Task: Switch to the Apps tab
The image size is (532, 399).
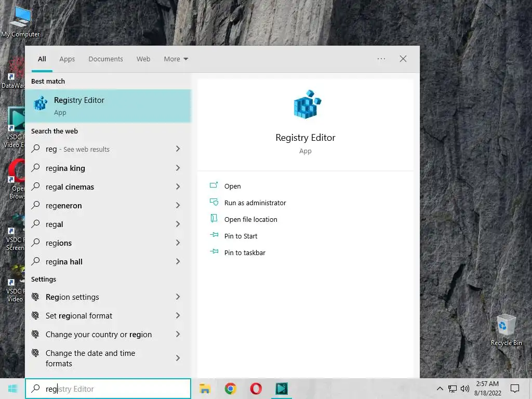Action: coord(67,59)
